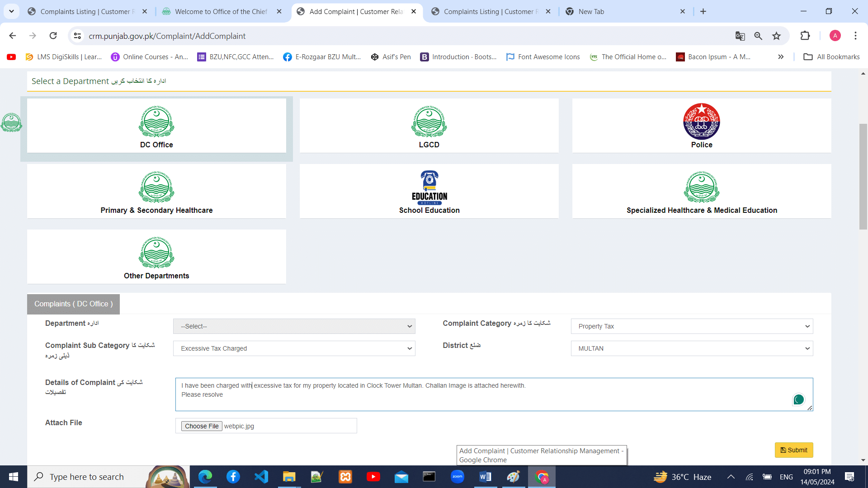
Task: Click the page vertical scrollbar thumb
Action: [x=863, y=176]
